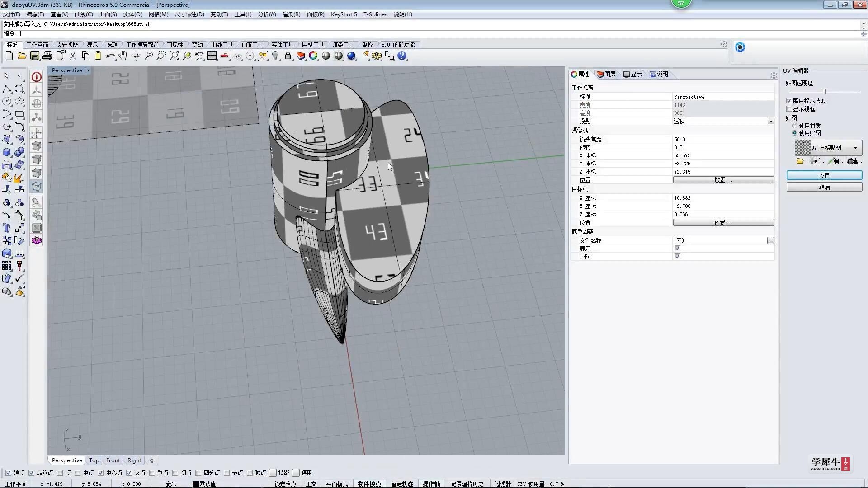Click the 新 new texture button
Viewport: 868px width, 488px height.
[x=815, y=161]
